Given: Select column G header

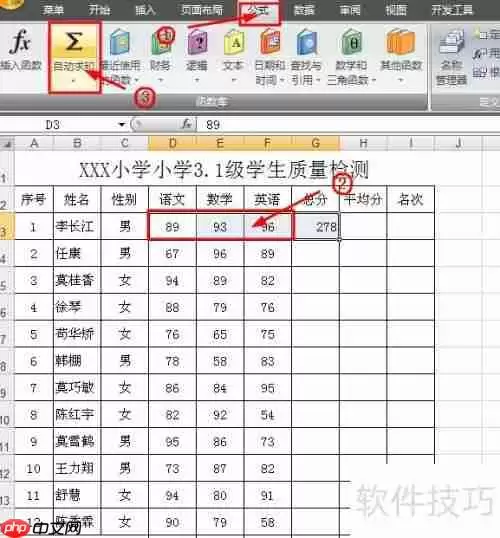Looking at the screenshot, I should [316, 143].
